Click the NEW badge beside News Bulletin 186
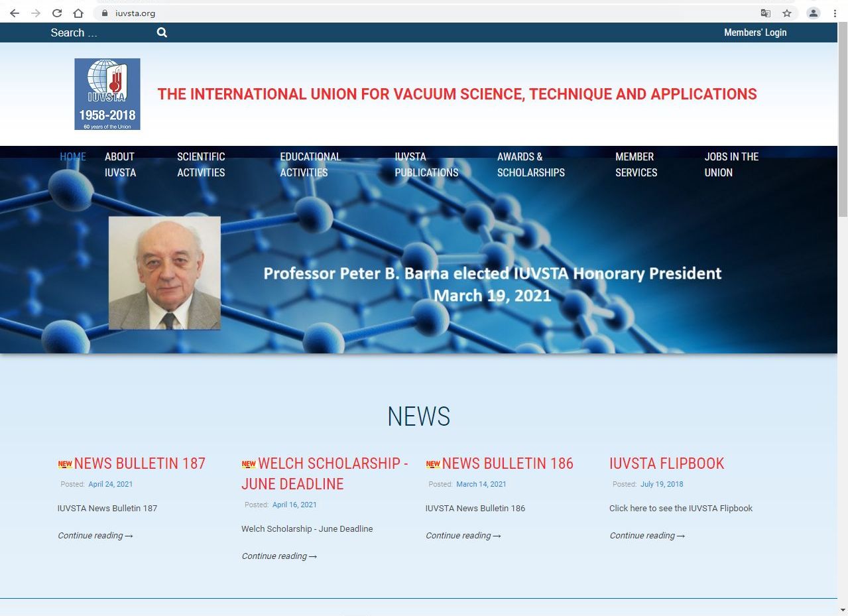 click(433, 464)
